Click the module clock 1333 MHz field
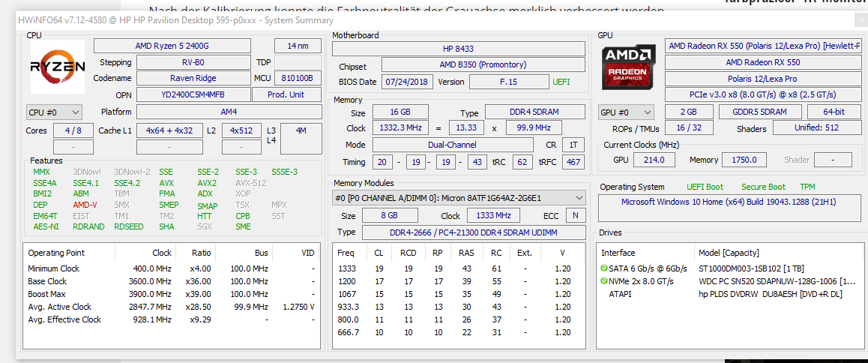 [493, 215]
